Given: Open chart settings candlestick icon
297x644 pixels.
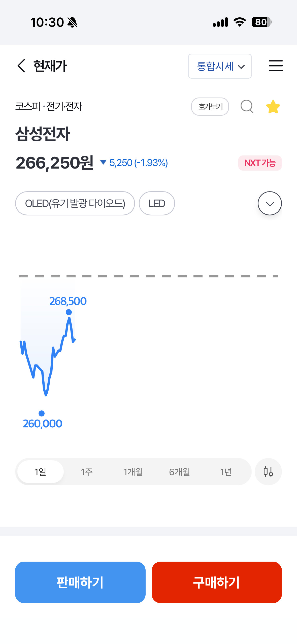Looking at the screenshot, I should point(268,472).
